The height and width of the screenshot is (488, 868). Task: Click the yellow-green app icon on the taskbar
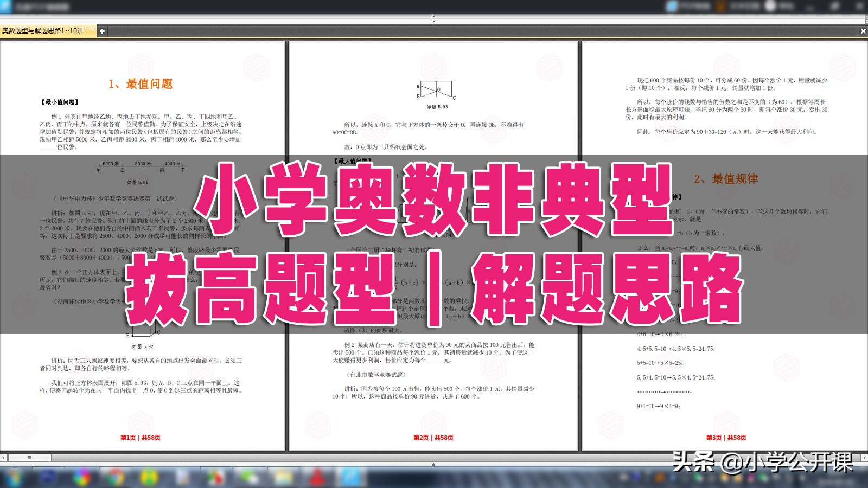pos(148,478)
